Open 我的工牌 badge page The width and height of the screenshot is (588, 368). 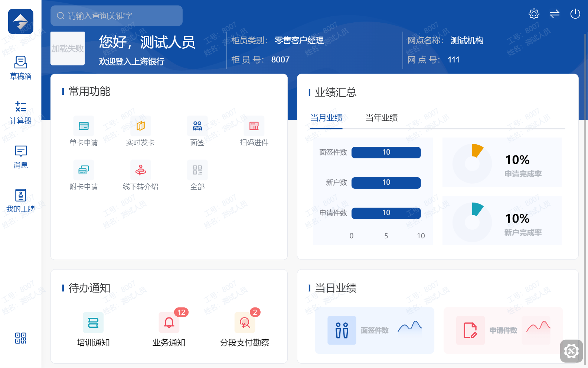(x=21, y=201)
